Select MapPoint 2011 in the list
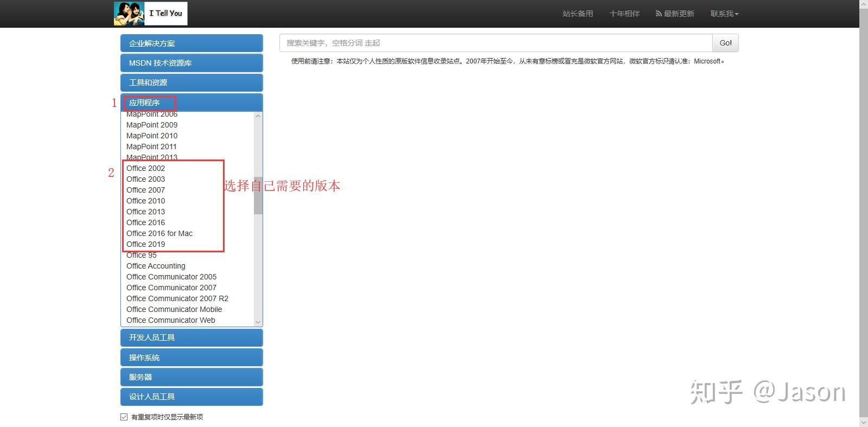868x427 pixels. [151, 146]
